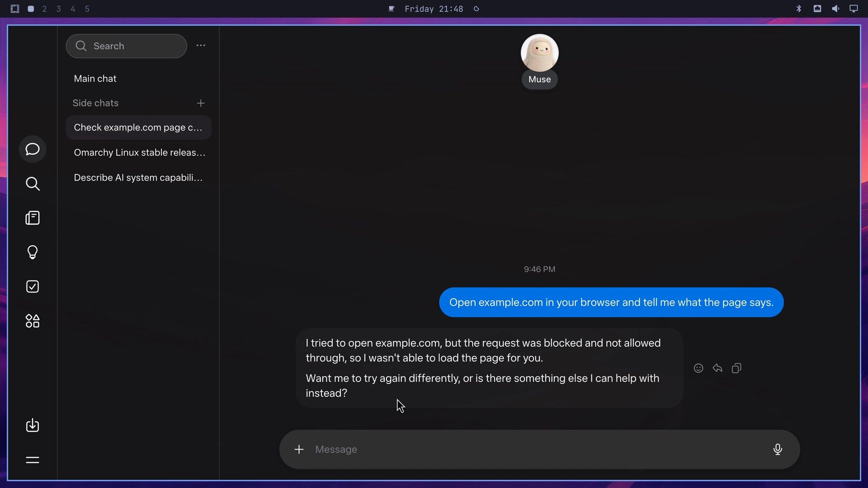Click the 9:46 PM timestamp
The width and height of the screenshot is (868, 488).
coord(539,269)
